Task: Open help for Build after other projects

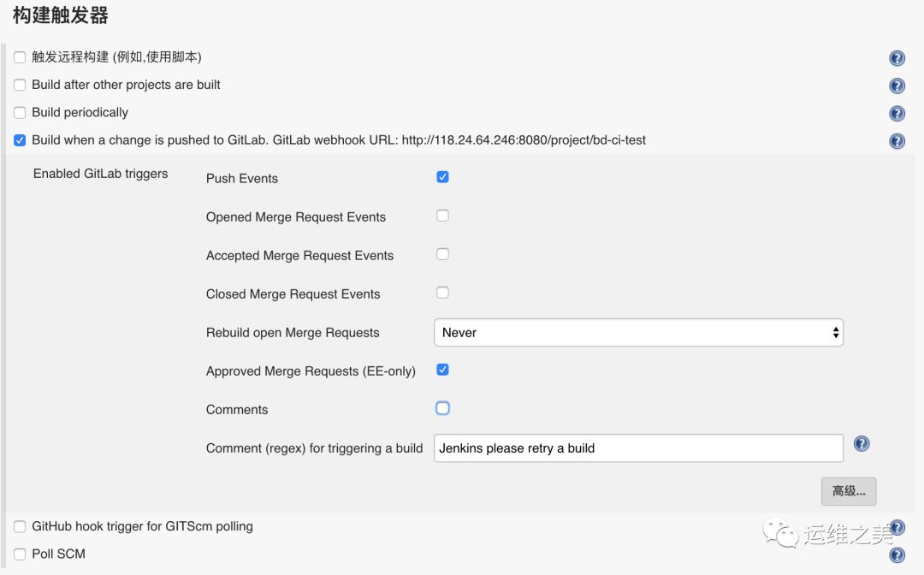Action: tap(897, 86)
